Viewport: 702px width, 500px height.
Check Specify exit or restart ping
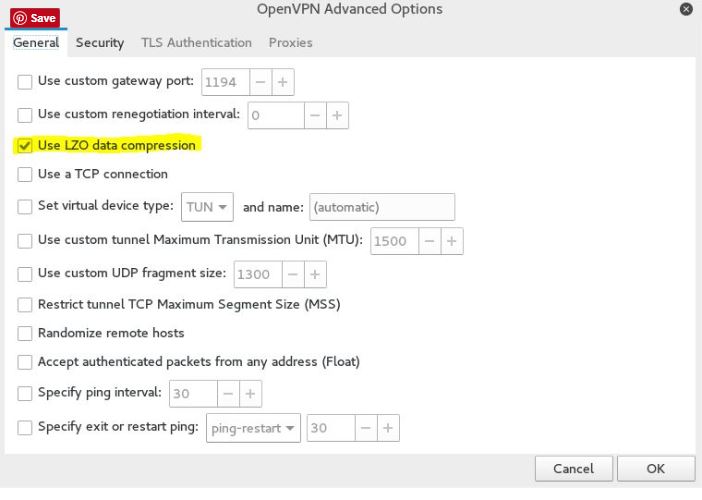click(25, 427)
